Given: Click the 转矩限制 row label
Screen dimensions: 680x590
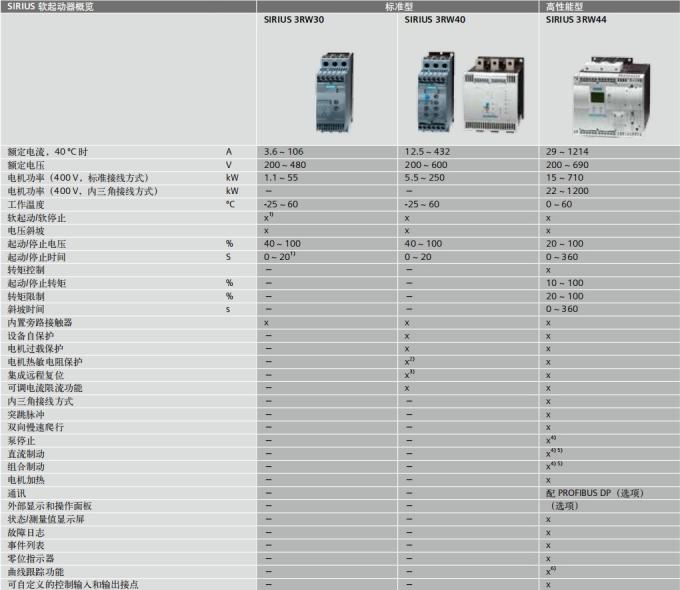Looking at the screenshot, I should [x=26, y=296].
